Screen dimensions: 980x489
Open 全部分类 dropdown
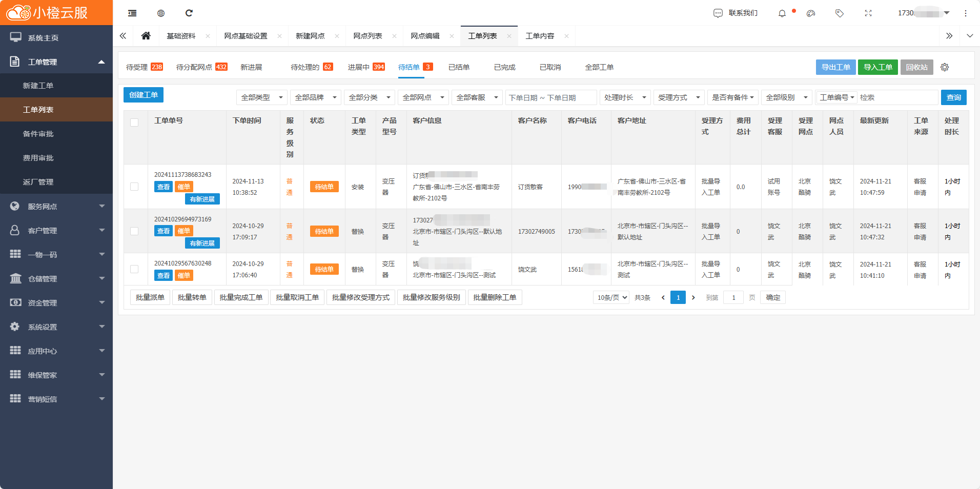tap(370, 97)
